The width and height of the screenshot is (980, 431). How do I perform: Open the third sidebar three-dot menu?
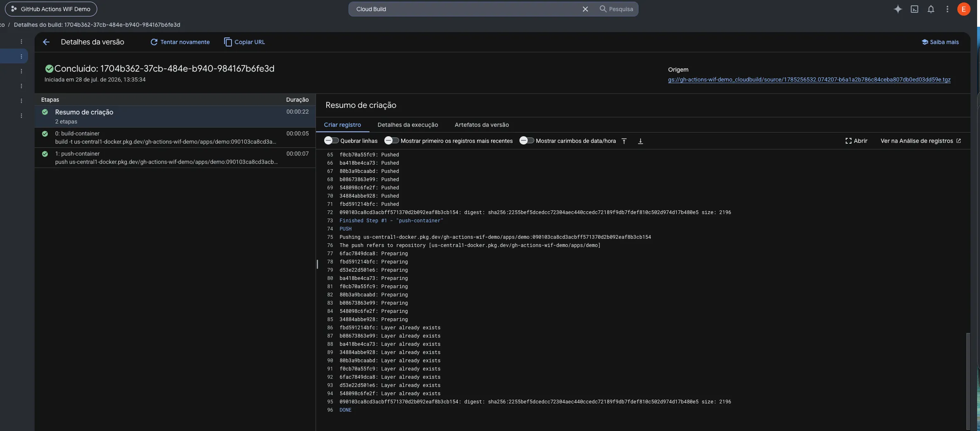click(x=21, y=71)
